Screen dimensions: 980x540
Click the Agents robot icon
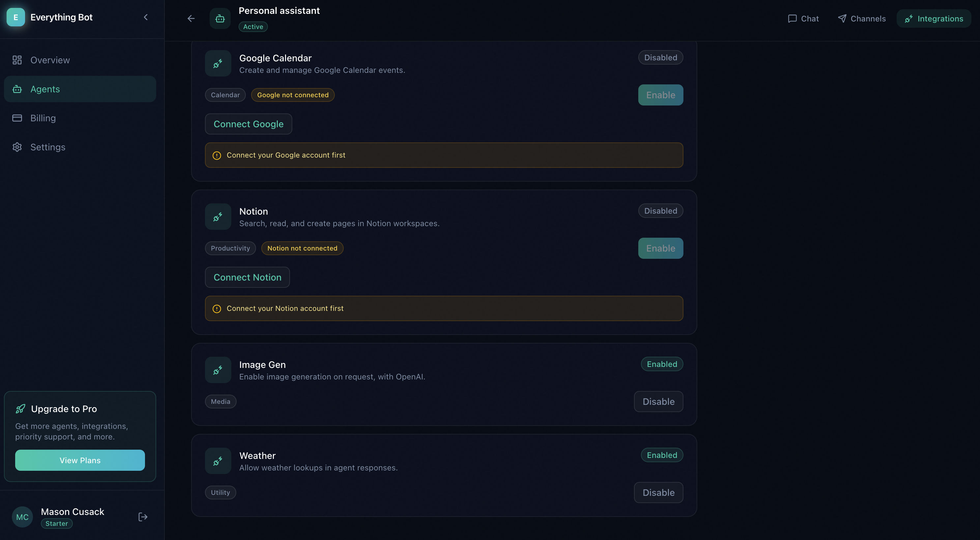tap(17, 89)
